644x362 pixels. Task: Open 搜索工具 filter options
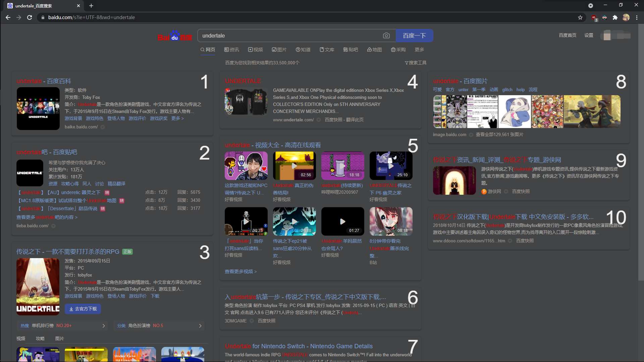tap(415, 63)
